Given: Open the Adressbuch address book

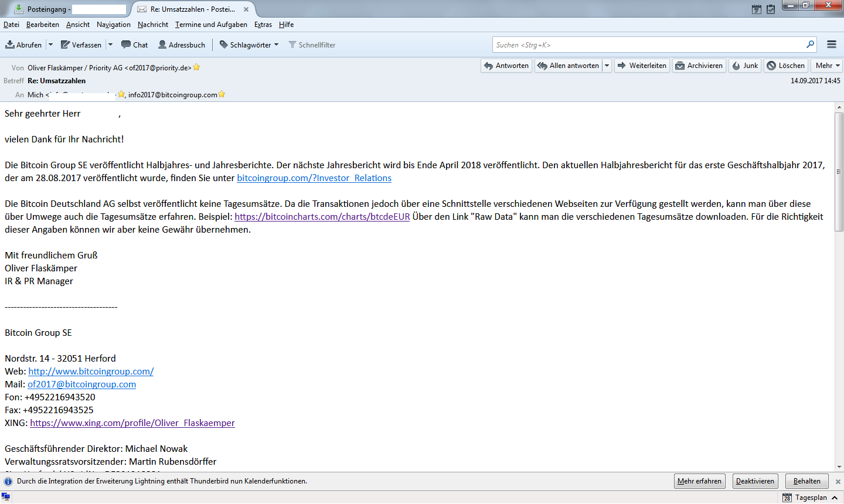Looking at the screenshot, I should click(x=182, y=45).
